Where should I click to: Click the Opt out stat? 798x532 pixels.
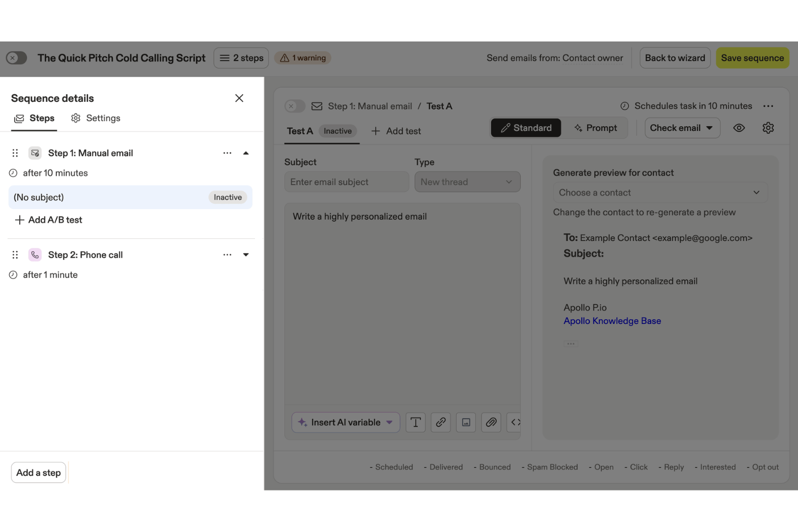(x=762, y=467)
